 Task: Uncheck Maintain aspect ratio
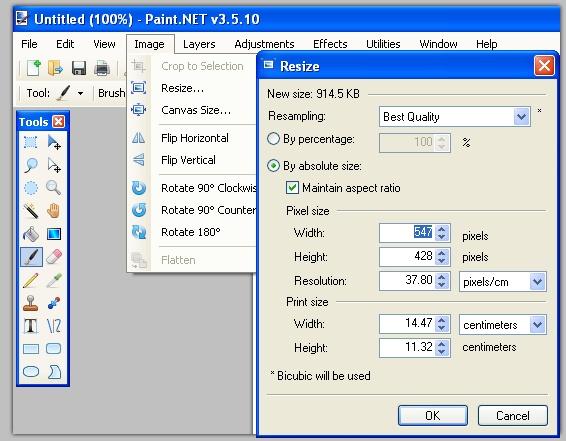[x=292, y=188]
